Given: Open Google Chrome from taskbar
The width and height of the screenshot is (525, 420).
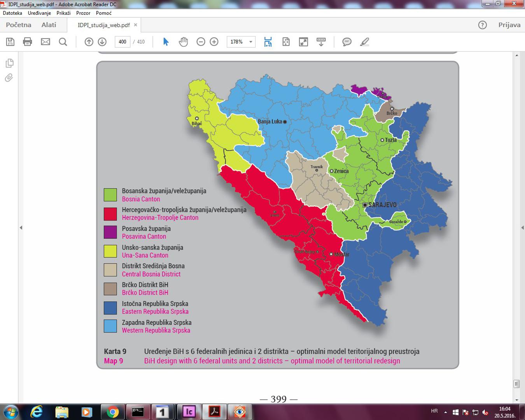Looking at the screenshot, I should [x=113, y=411].
